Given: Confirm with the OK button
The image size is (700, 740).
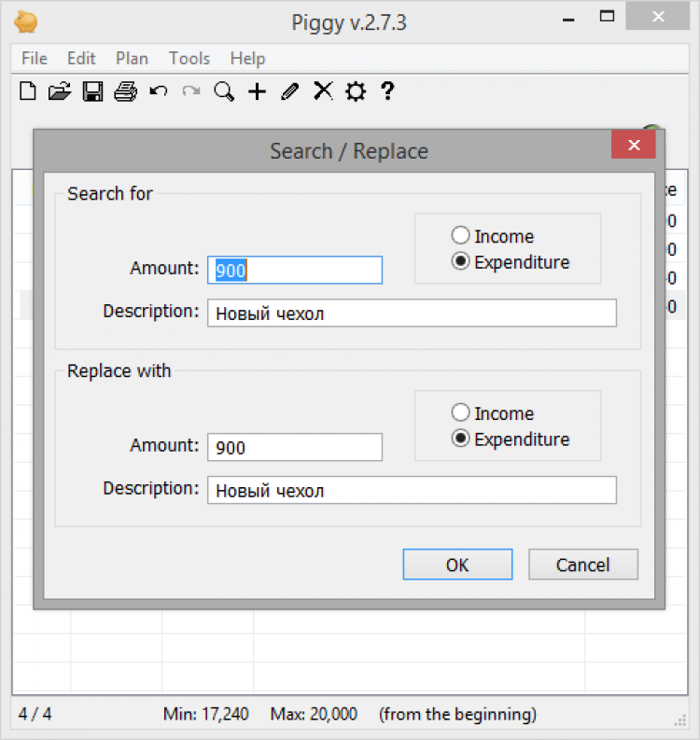Looking at the screenshot, I should point(457,565).
